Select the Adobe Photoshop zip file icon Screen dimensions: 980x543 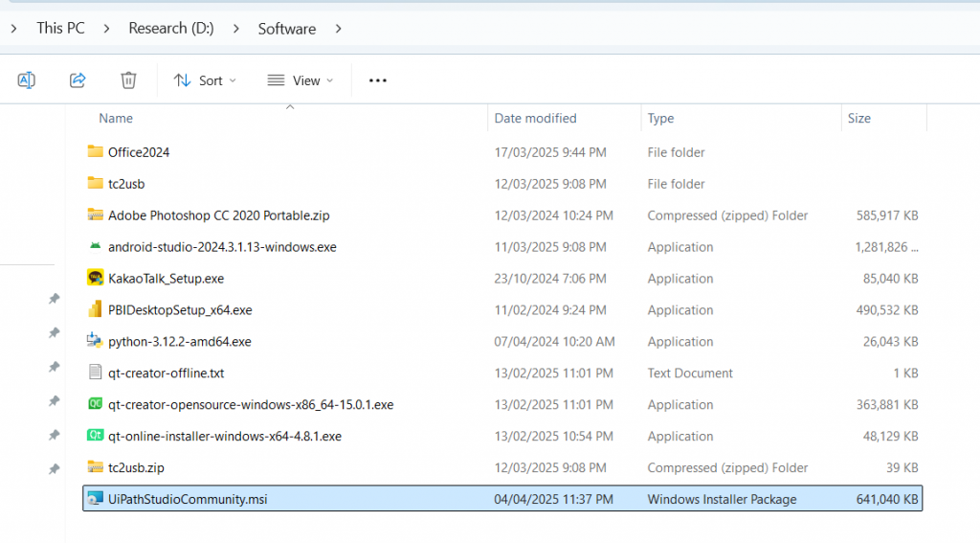(95, 215)
